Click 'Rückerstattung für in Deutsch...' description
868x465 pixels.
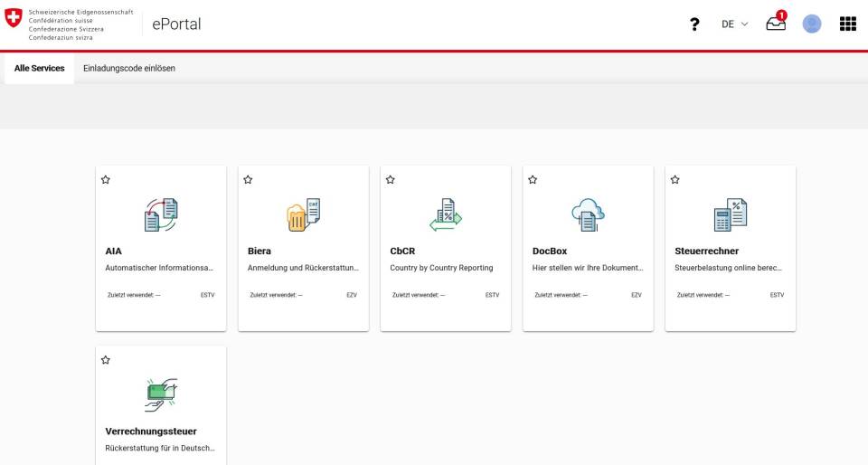[x=160, y=449]
